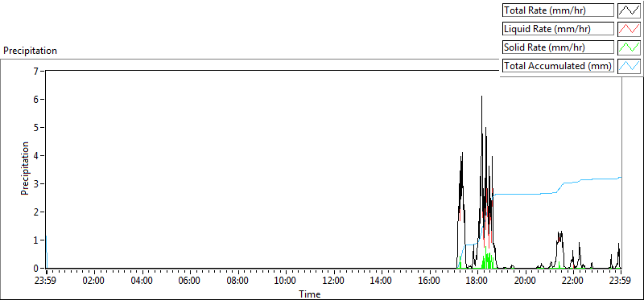This screenshot has width=644, height=300.
Task: Click the Solid Rate green plot icon
Action: [629, 47]
